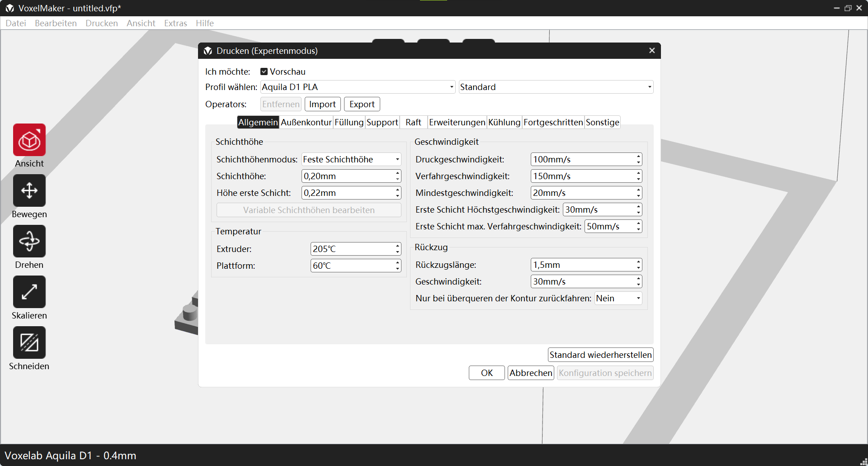
Task: Select the Ansicht view tool icon
Action: pyautogui.click(x=29, y=140)
